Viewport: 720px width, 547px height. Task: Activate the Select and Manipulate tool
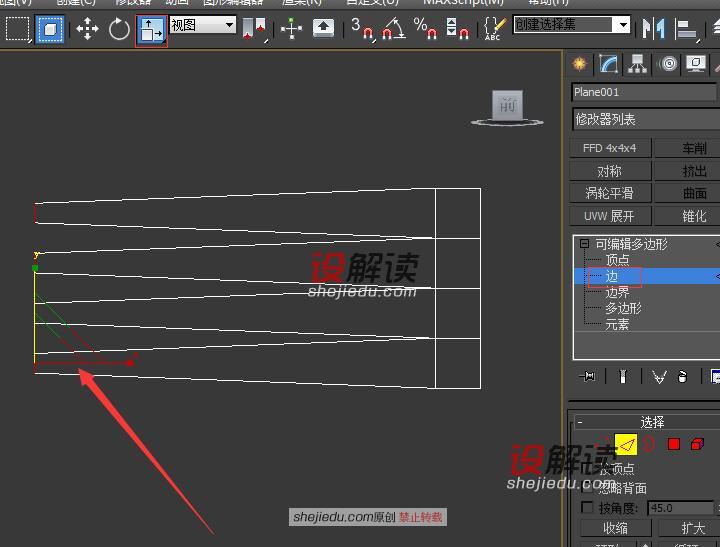pos(292,28)
